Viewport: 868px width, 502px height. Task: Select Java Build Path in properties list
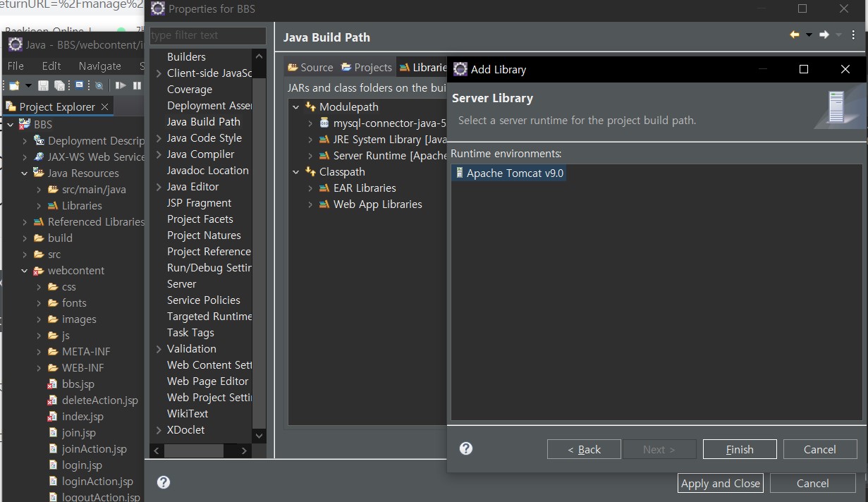point(203,122)
